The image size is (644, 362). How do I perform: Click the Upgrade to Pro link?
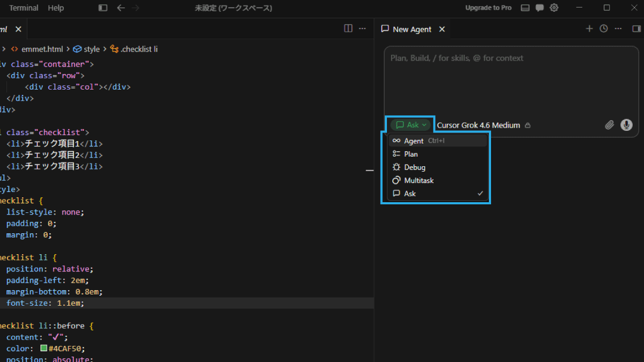point(488,8)
